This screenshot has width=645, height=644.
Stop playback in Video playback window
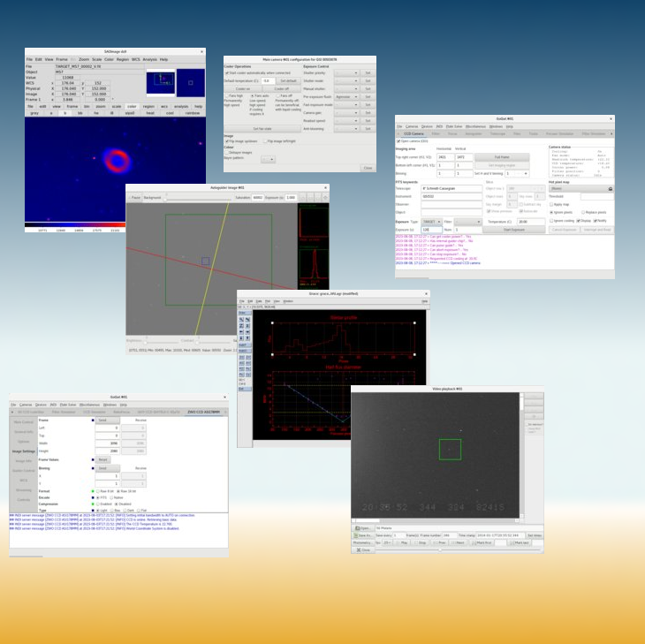click(x=420, y=542)
